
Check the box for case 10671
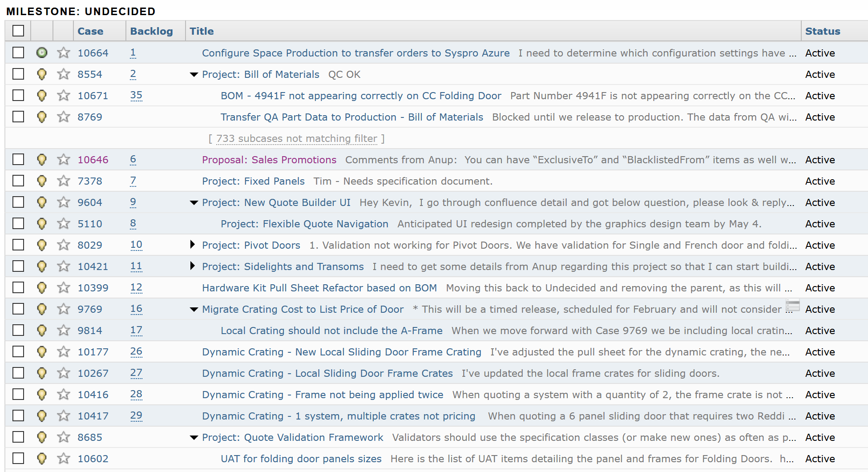click(18, 95)
